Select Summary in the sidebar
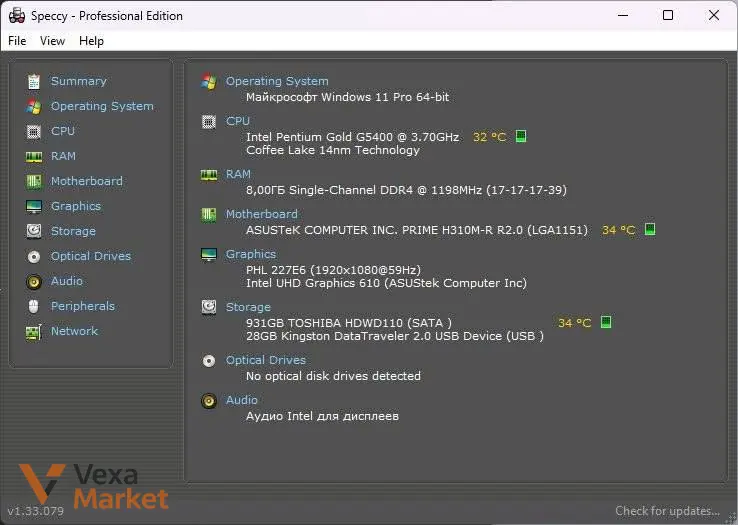738x525 pixels. click(x=79, y=81)
